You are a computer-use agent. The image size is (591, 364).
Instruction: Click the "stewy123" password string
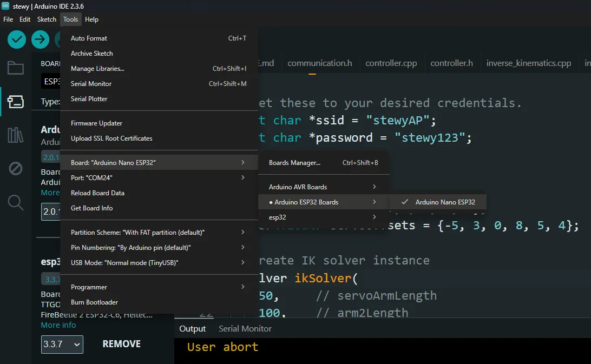tap(429, 137)
